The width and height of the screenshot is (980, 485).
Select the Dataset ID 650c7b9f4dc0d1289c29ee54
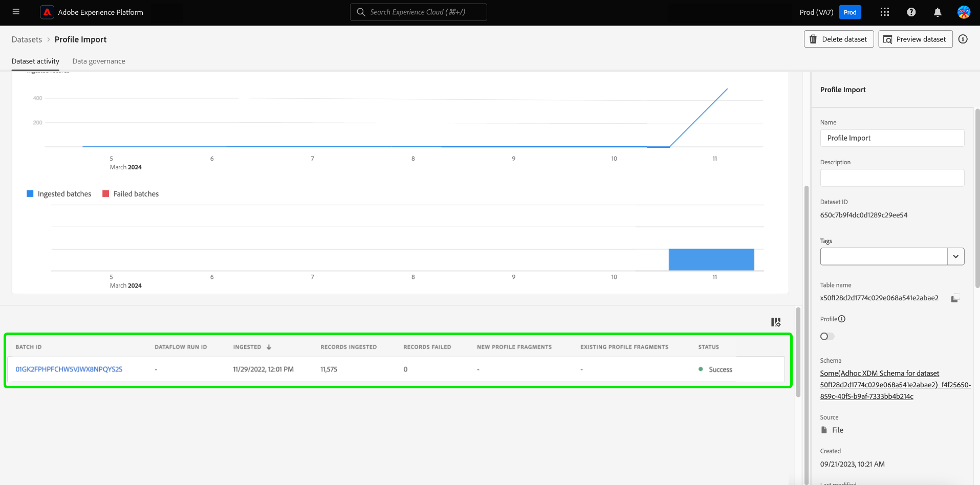[x=864, y=215]
